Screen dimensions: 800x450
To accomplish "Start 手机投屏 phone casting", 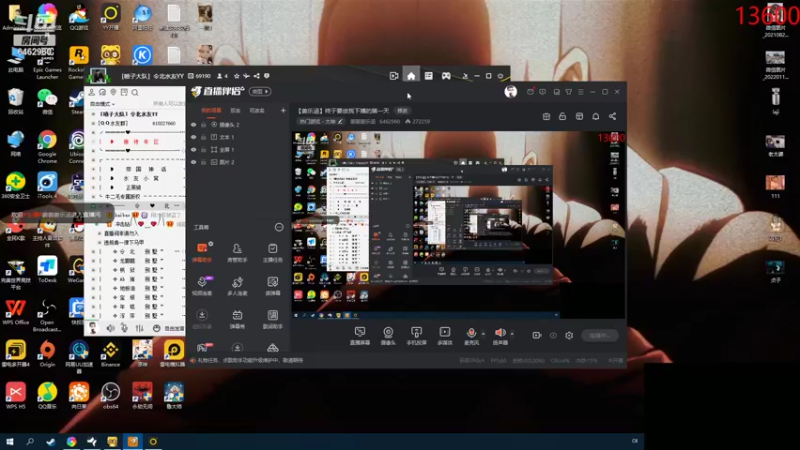I will tap(416, 336).
